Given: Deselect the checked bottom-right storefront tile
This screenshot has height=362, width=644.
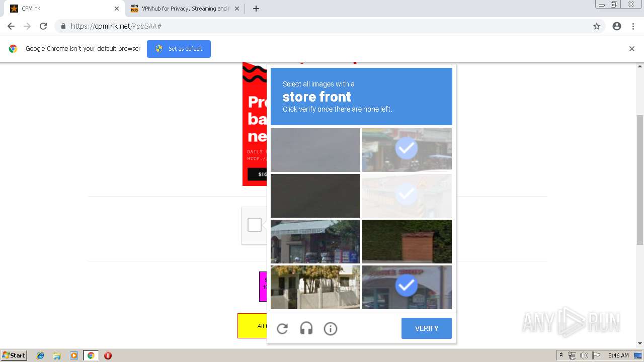Looking at the screenshot, I should 407,287.
